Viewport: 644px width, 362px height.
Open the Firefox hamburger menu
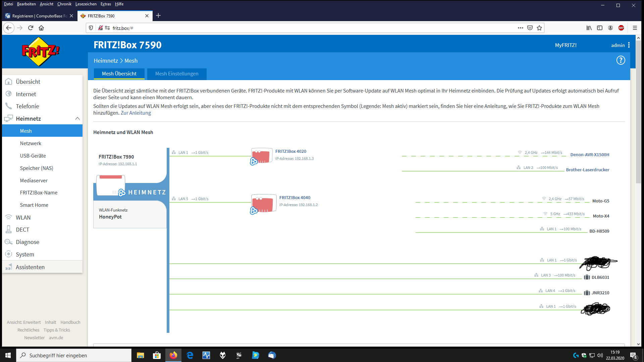635,28
